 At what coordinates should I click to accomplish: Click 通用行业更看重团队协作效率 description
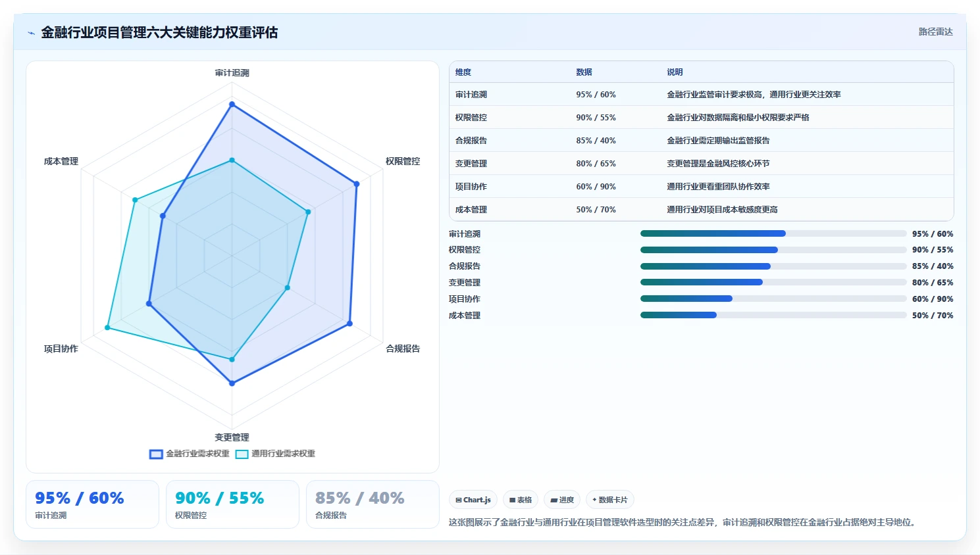[x=718, y=187]
